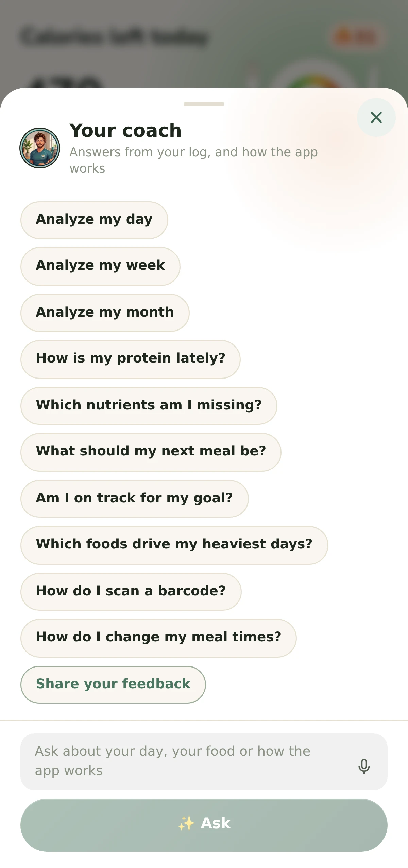Screen dimensions: 408x868
Task: Choose 'Am I on track for my goal?'
Action: [135, 499]
